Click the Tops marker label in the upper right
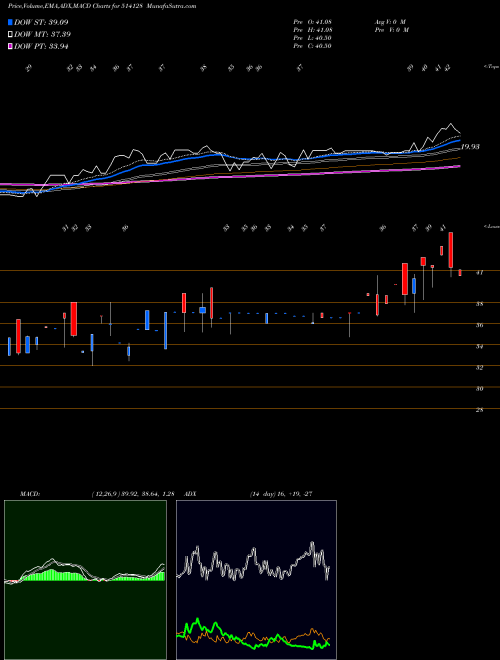The height and width of the screenshot is (660, 500). [x=491, y=67]
